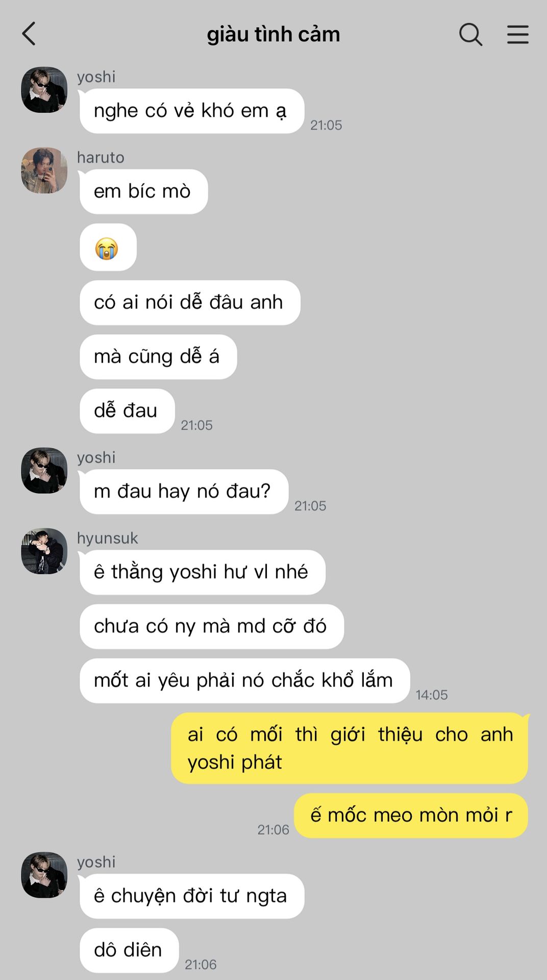The image size is (547, 980).
Task: Open the chat search magnifier icon
Action: 470,34
